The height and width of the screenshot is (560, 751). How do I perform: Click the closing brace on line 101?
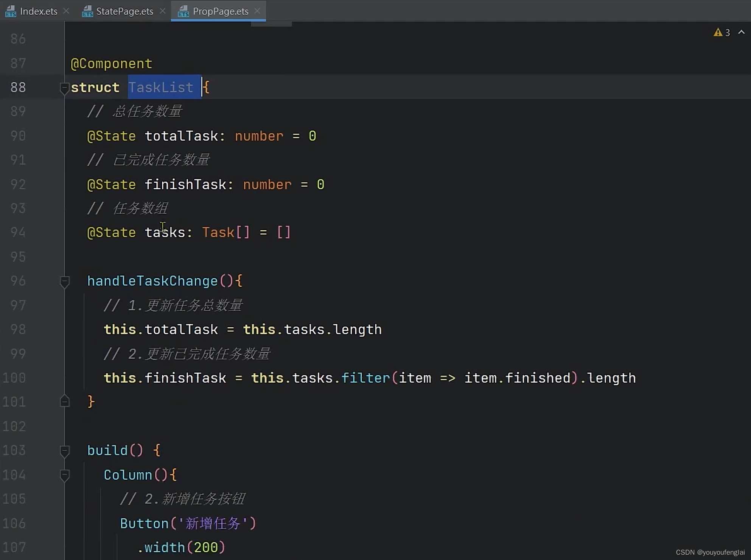(x=91, y=402)
